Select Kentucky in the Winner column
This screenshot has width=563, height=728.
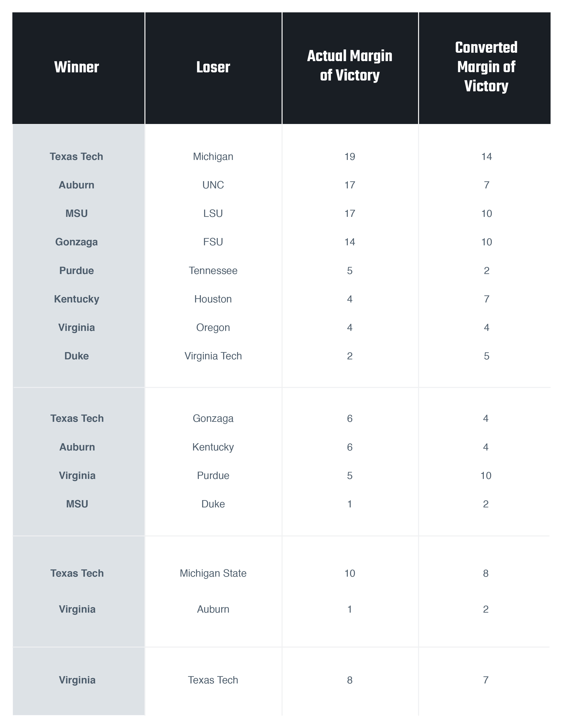(x=76, y=299)
